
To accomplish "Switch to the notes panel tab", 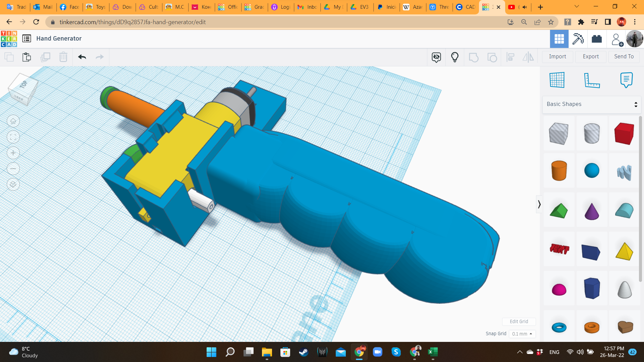I will click(x=627, y=80).
